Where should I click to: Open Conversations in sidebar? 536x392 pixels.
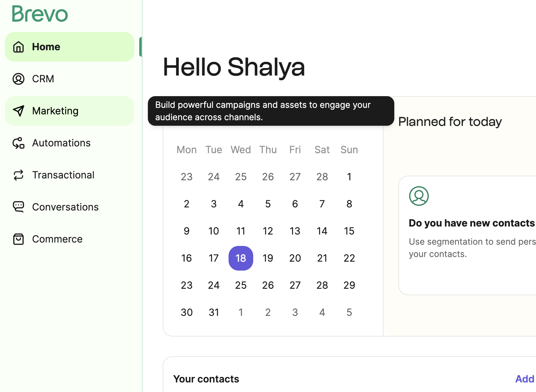click(70, 207)
